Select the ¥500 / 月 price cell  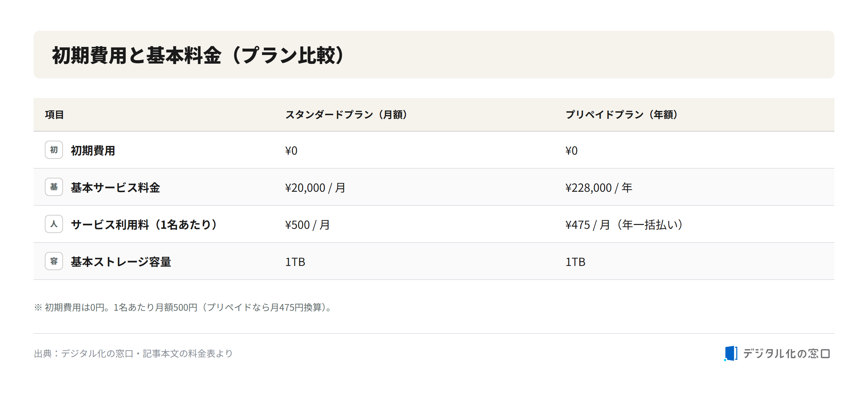(x=307, y=225)
